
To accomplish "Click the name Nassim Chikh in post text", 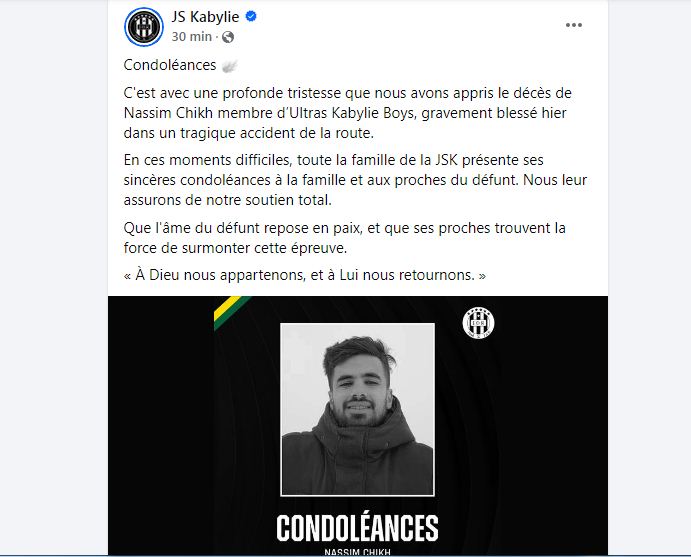I will [169, 113].
